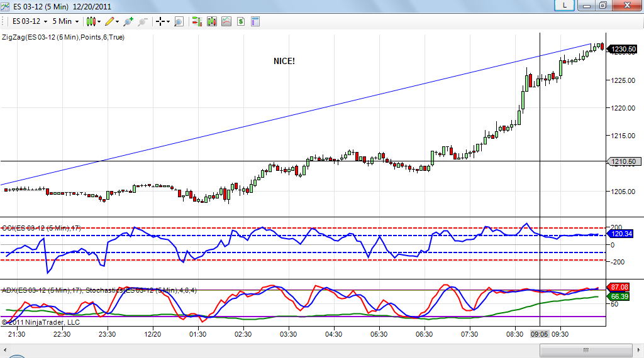Click the 06:30 time axis label
This screenshot has height=358, width=644.
tap(425, 334)
